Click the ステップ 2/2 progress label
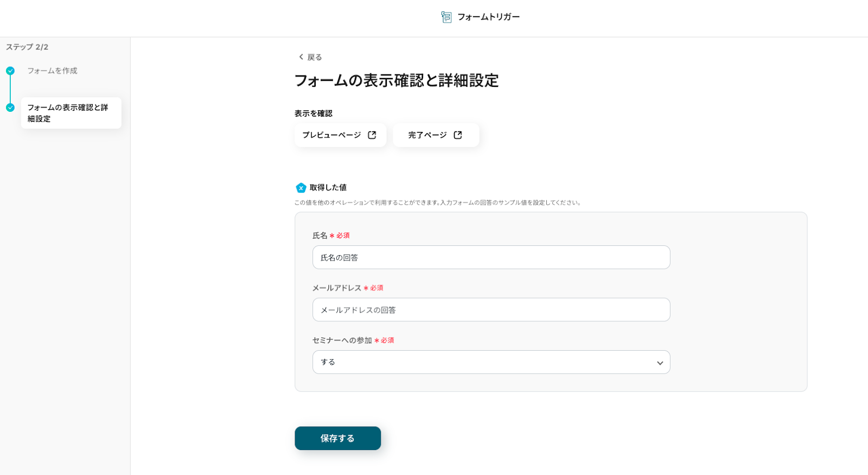Screen dimensions: 868x475 (27, 47)
